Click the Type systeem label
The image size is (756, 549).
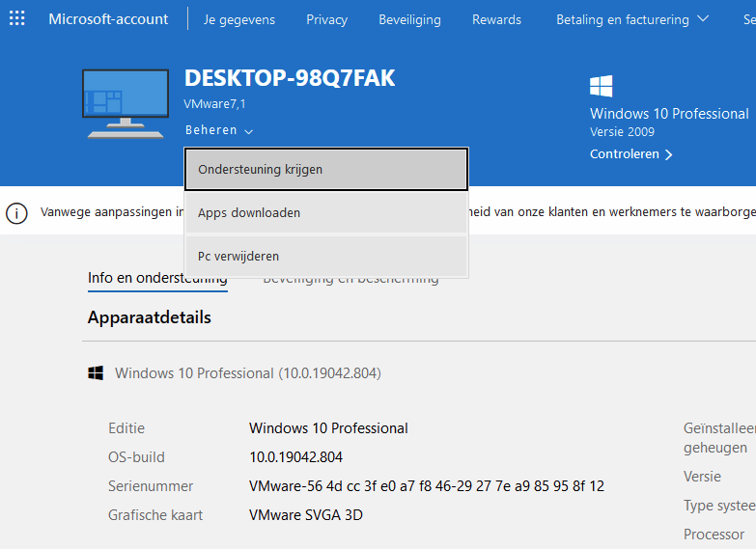(x=719, y=506)
